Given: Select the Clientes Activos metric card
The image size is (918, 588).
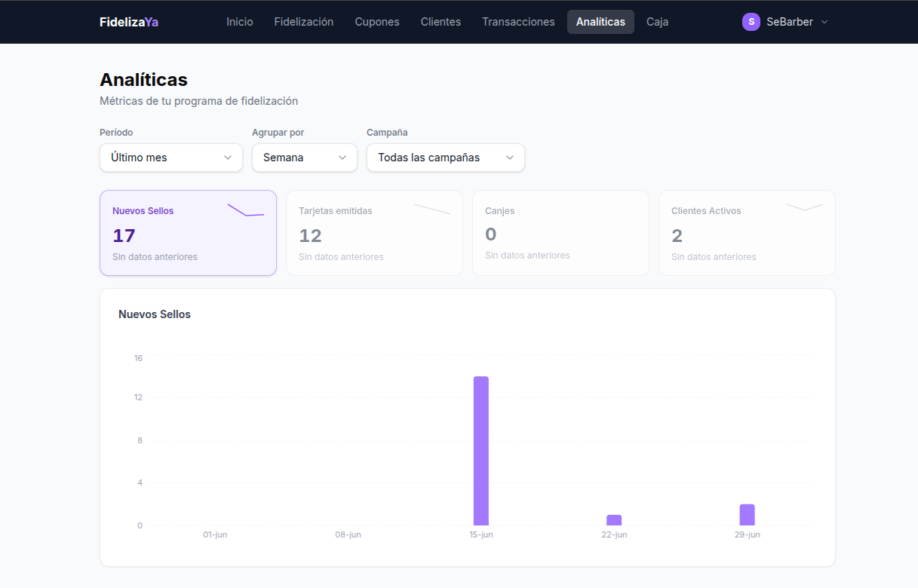Looking at the screenshot, I should (747, 233).
